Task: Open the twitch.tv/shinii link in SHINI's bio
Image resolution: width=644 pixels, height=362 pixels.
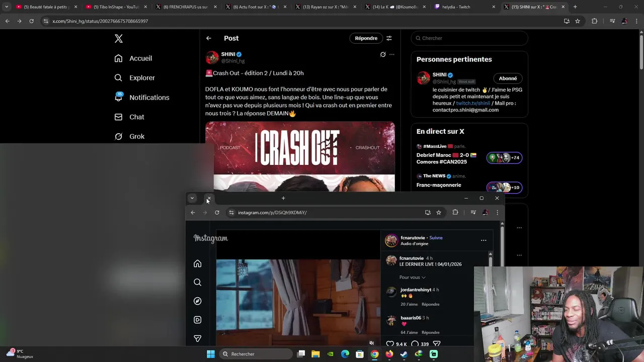Action: (x=473, y=103)
